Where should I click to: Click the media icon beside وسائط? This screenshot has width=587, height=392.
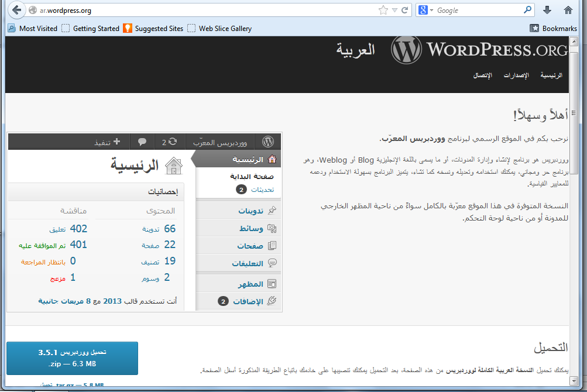click(x=272, y=228)
